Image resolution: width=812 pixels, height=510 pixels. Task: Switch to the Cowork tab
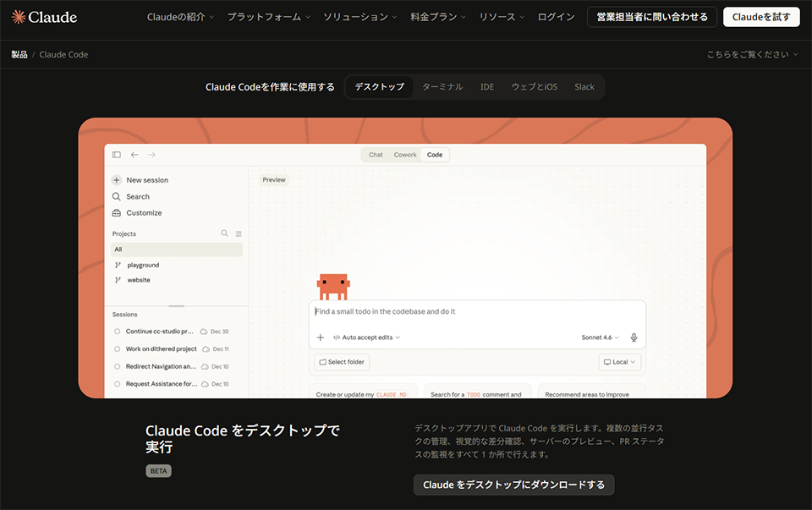pos(405,154)
